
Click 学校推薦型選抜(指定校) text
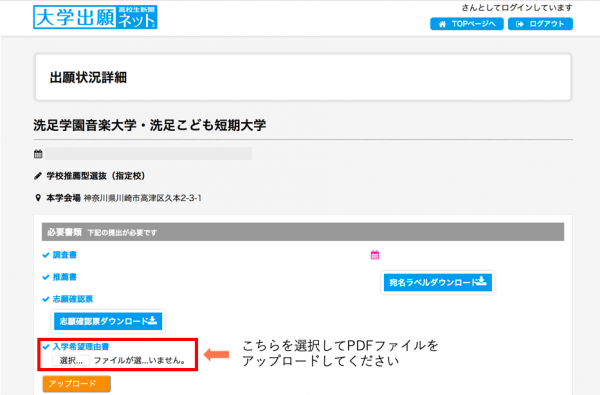[96, 176]
